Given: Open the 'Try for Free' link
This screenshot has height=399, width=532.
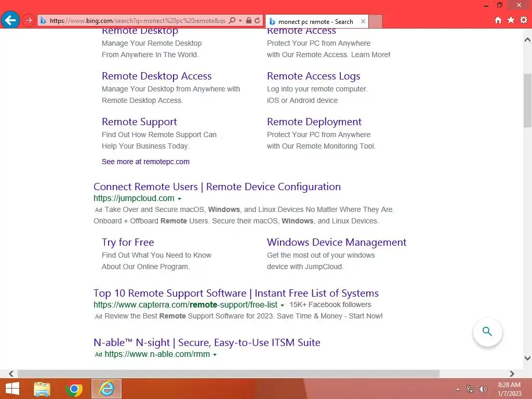Looking at the screenshot, I should (128, 242).
